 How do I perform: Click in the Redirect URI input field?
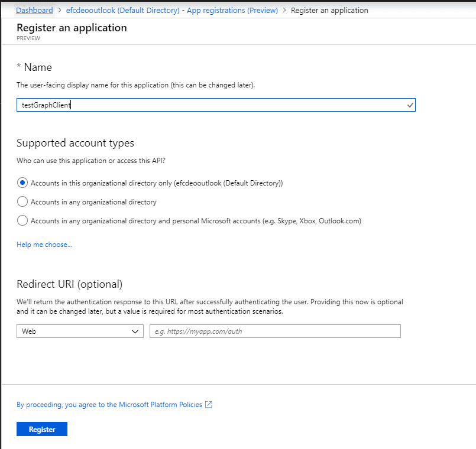pos(275,331)
